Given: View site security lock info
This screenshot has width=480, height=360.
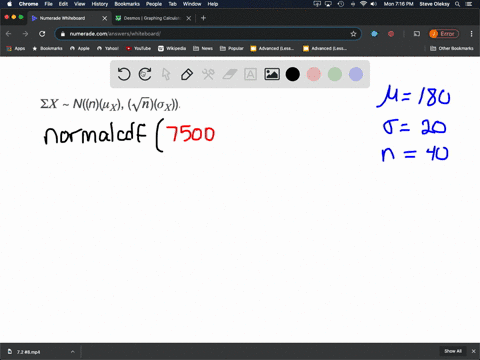Looking at the screenshot, I should tap(63, 34).
